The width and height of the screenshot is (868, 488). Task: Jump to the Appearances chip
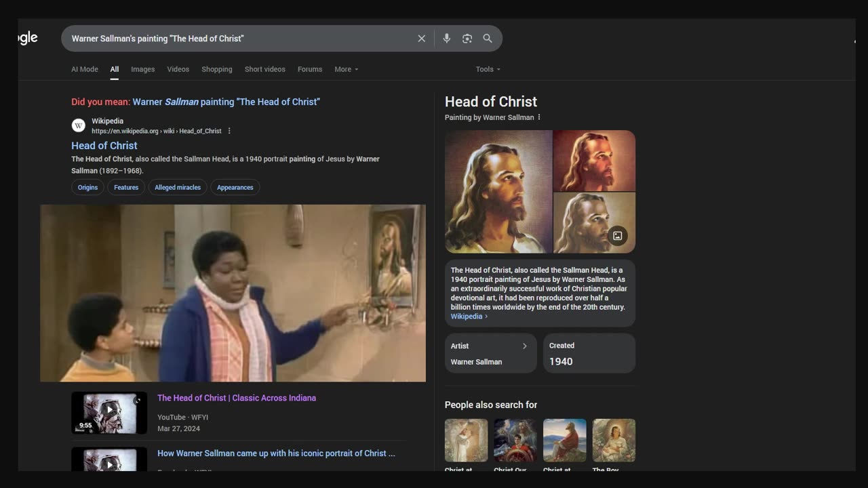tap(235, 188)
